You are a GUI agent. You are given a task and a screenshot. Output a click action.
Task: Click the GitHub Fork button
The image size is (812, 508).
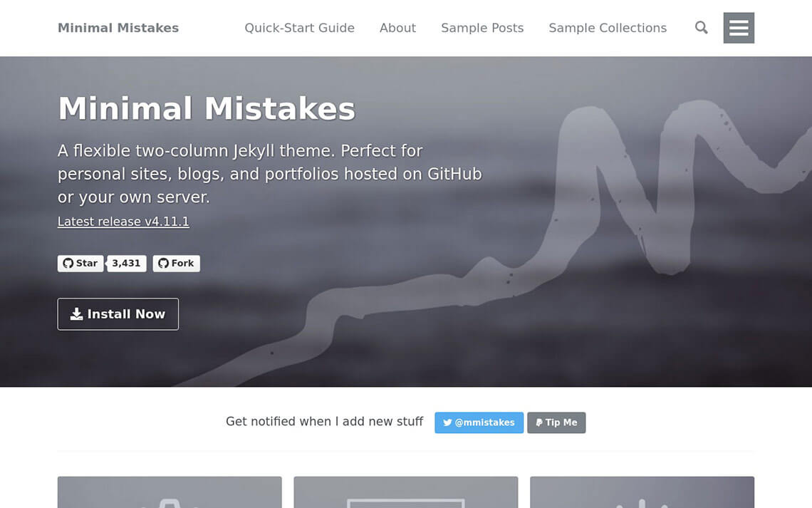point(176,263)
